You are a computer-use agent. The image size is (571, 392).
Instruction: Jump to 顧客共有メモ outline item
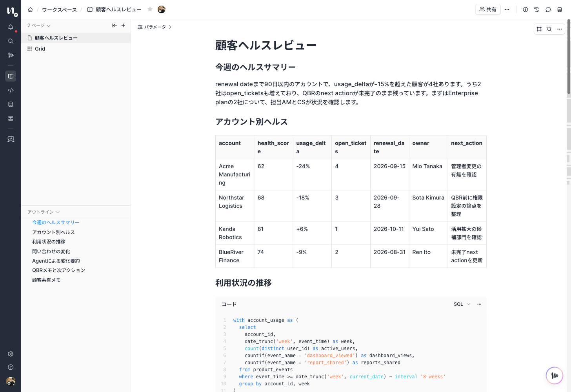tap(46, 280)
